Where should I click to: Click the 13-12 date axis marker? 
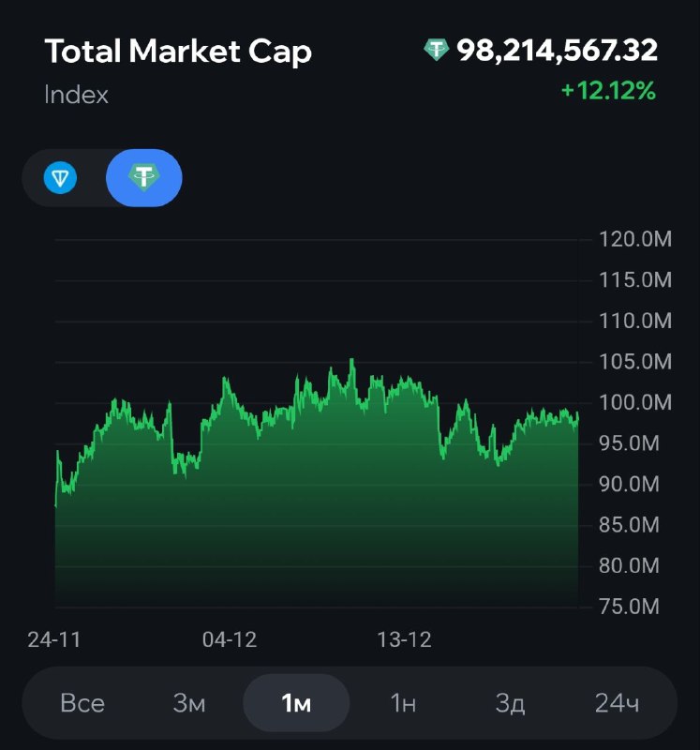tap(404, 640)
